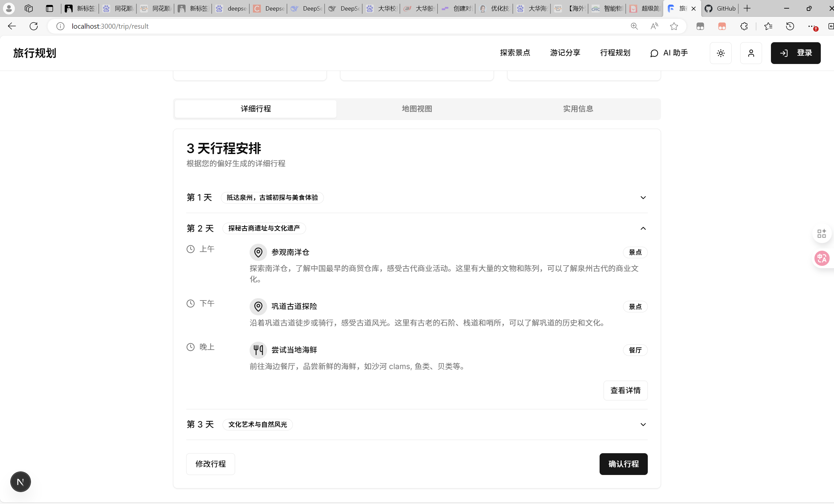
Task: Click the 修改行程 button
Action: tap(210, 464)
